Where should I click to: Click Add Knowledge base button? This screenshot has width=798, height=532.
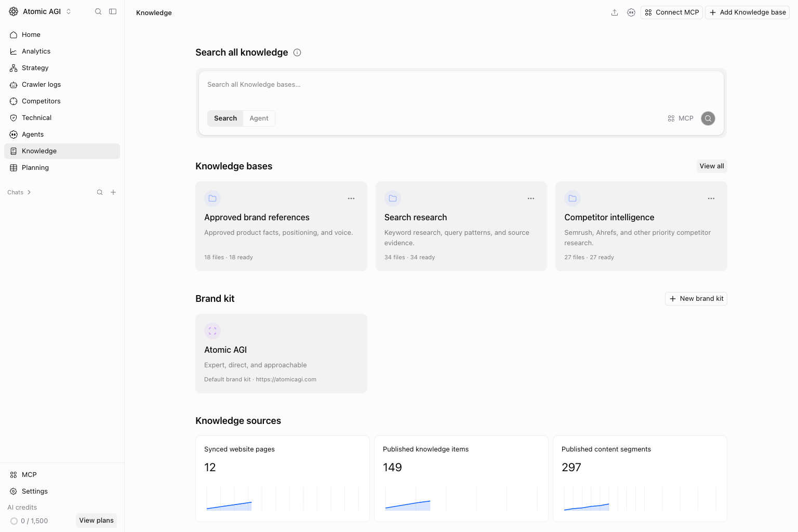[x=747, y=12]
